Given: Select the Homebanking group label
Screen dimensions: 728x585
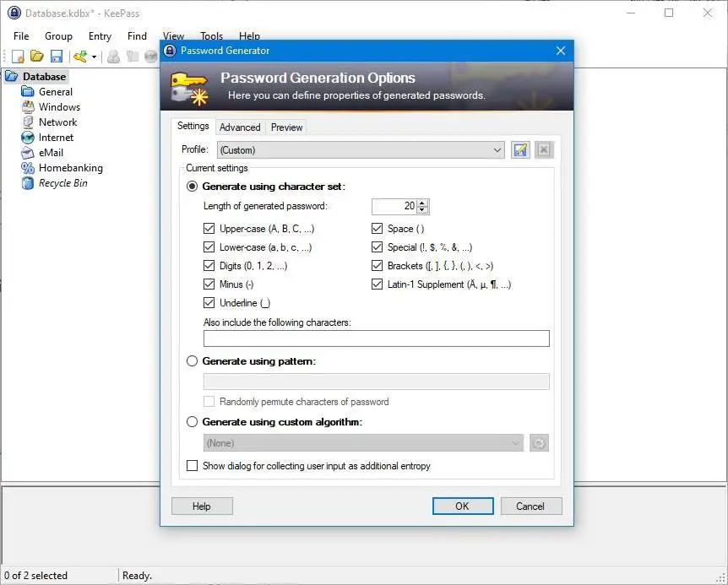Looking at the screenshot, I should point(71,168).
